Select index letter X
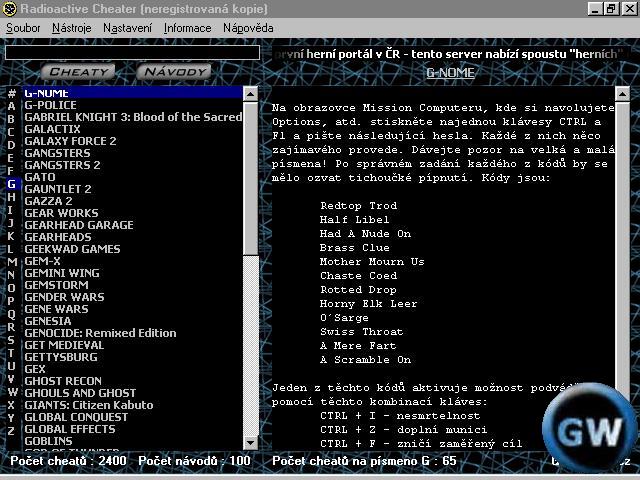Screen dimensions: 640x480 click(x=11, y=405)
